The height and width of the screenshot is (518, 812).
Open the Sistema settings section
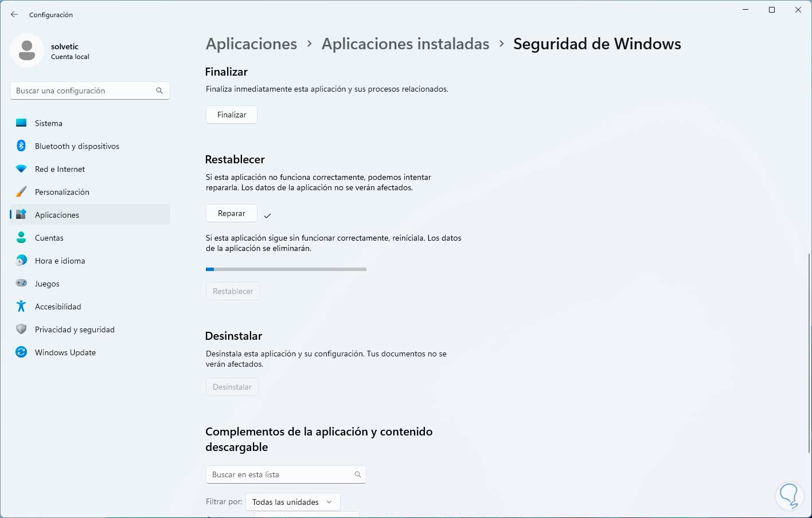[90, 123]
